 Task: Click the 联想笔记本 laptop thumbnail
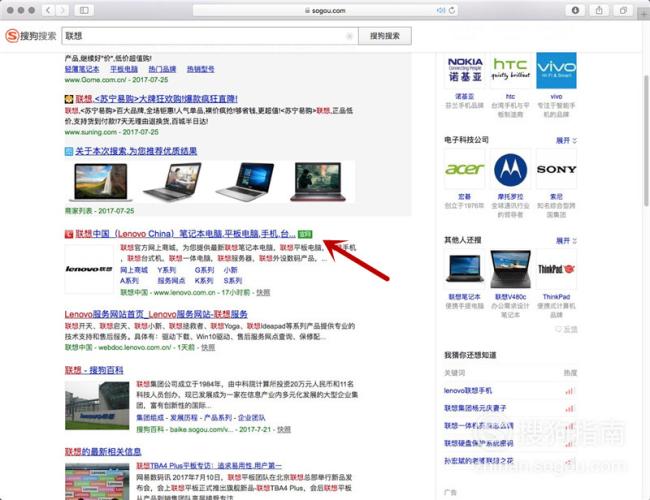tap(465, 269)
